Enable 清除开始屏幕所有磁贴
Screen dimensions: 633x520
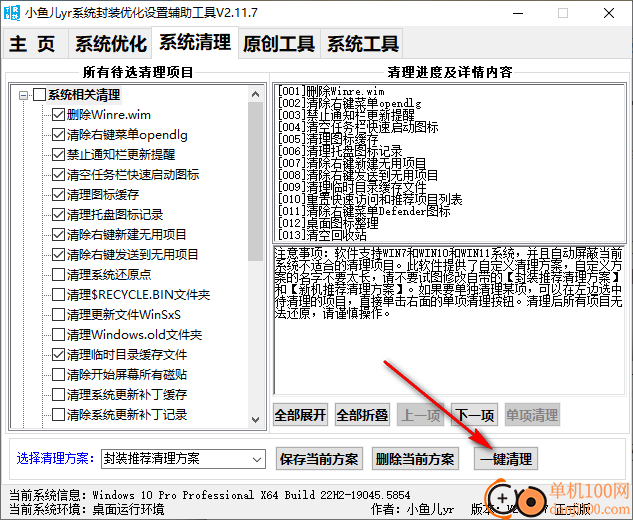[x=59, y=375]
